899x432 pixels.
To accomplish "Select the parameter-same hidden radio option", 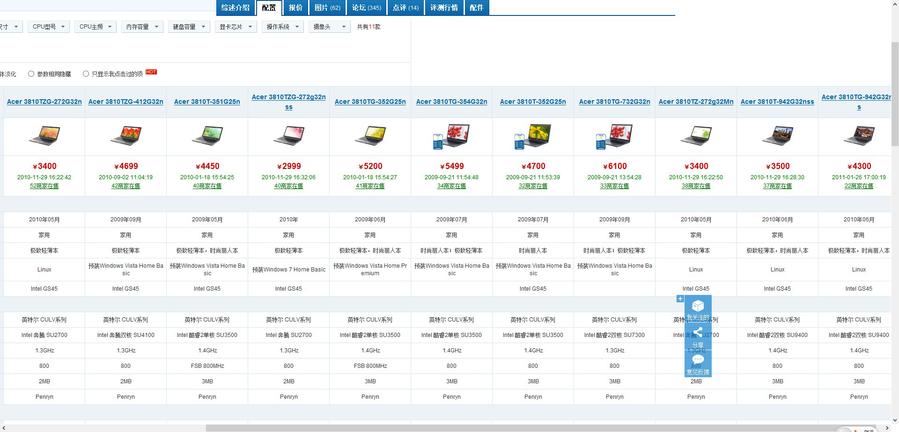I will pos(31,73).
